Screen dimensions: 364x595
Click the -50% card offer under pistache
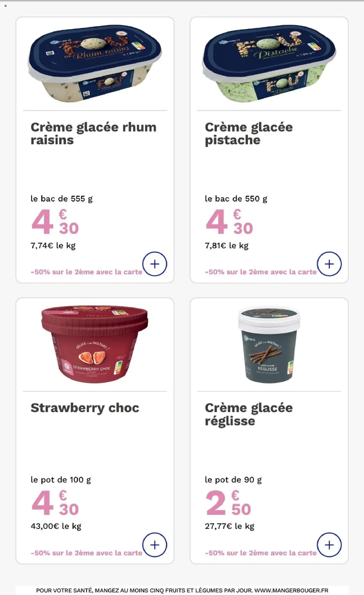[x=261, y=272]
